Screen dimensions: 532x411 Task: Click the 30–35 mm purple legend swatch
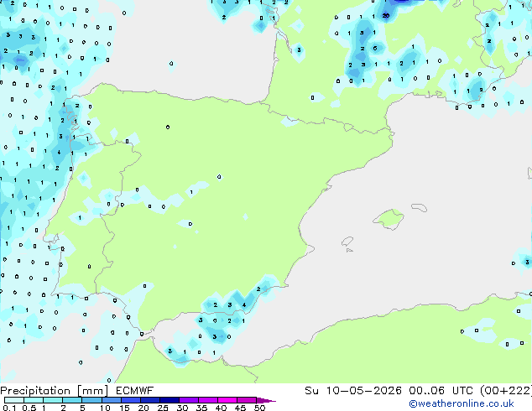click(x=188, y=400)
